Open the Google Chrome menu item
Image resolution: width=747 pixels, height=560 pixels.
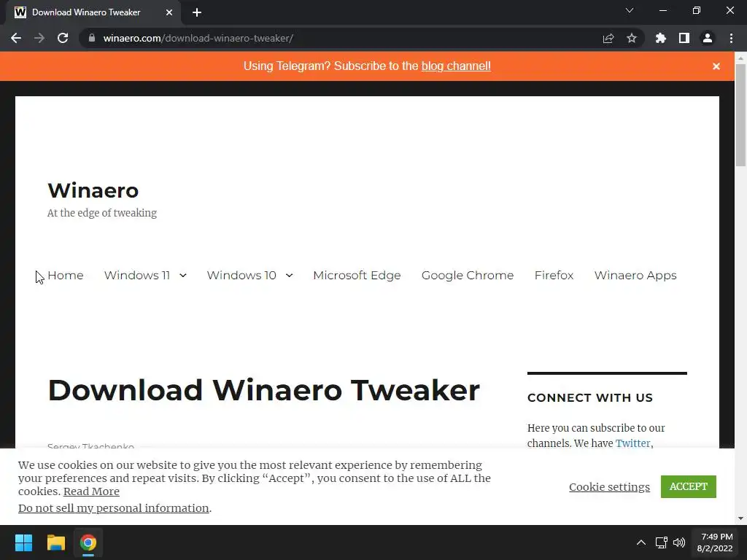click(468, 275)
